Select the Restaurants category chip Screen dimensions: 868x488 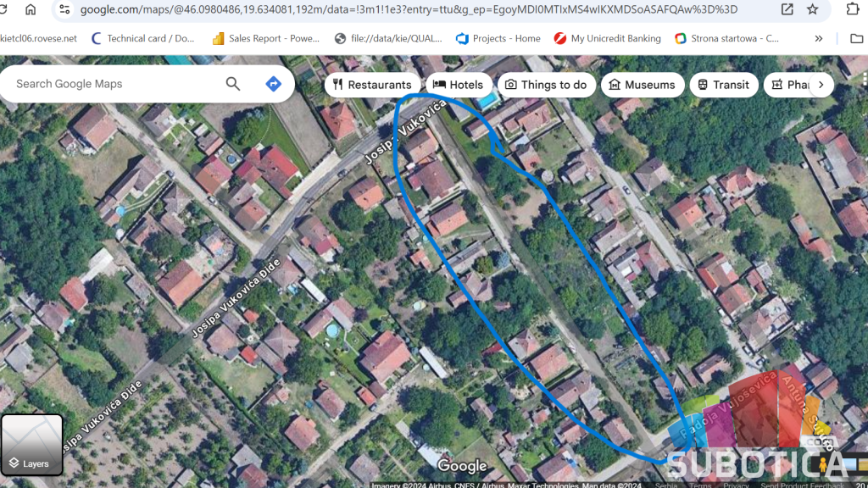pos(371,85)
